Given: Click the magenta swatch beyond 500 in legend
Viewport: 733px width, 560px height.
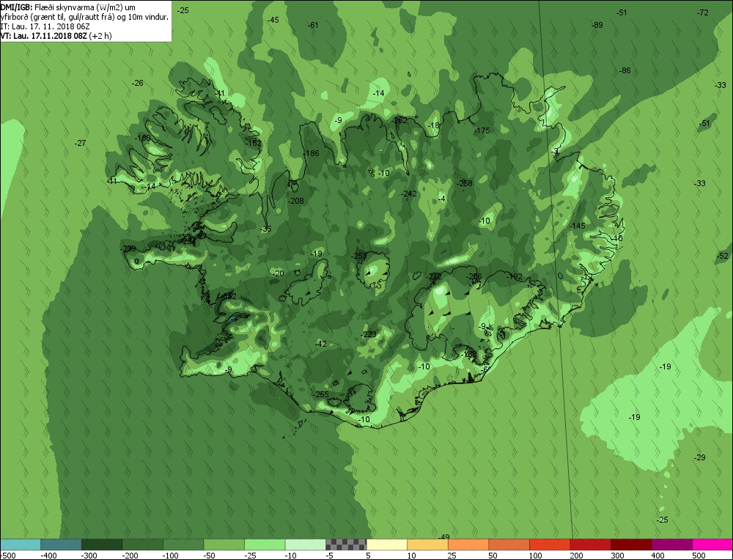Looking at the screenshot, I should click(x=712, y=545).
